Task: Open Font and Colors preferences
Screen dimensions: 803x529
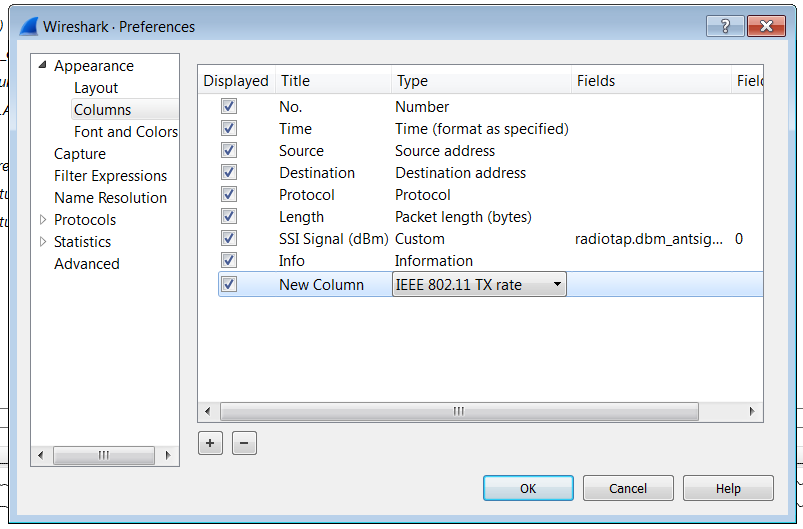Action: tap(126, 132)
